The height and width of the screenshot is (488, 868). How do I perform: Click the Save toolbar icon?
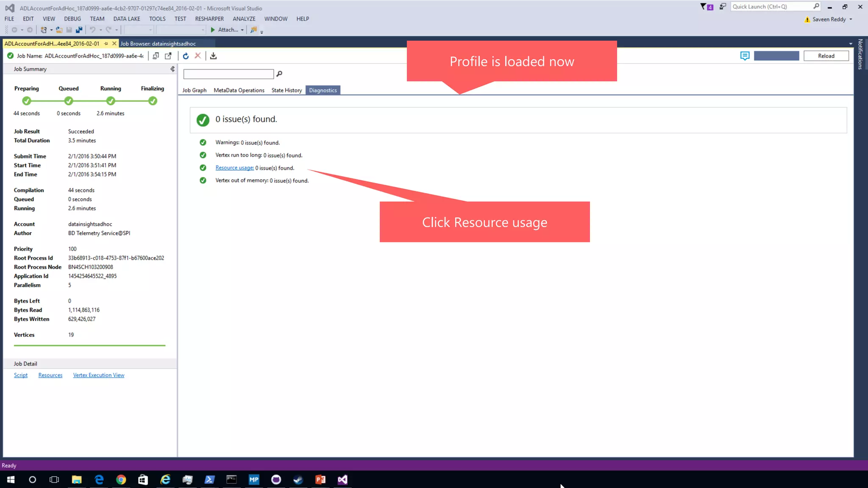click(x=69, y=30)
